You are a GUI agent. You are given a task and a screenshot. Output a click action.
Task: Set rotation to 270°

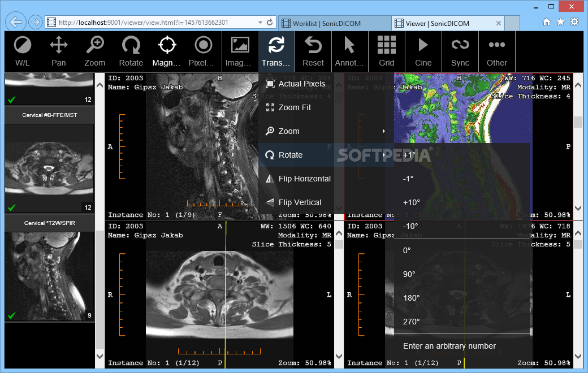click(461, 322)
